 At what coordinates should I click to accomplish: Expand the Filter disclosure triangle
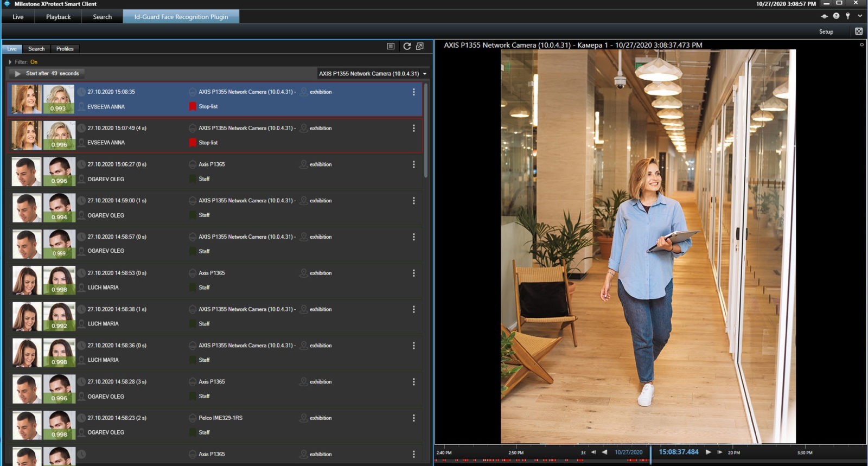pyautogui.click(x=10, y=62)
